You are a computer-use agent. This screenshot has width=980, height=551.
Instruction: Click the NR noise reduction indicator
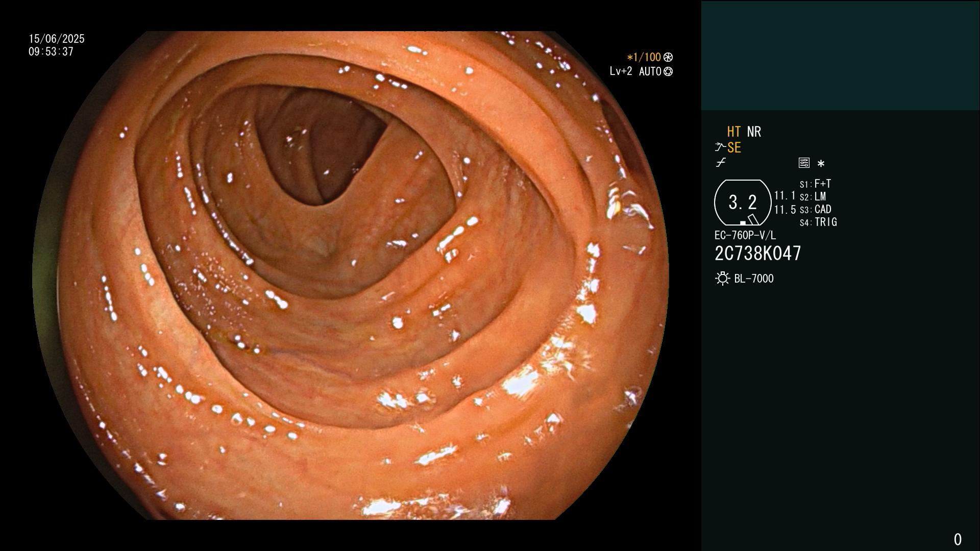pos(754,132)
